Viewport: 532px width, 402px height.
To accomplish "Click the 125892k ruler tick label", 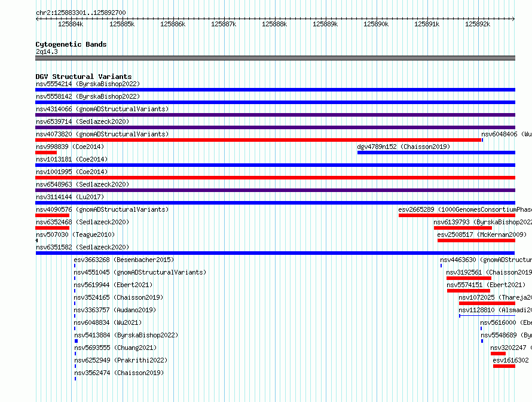I will (478, 24).
